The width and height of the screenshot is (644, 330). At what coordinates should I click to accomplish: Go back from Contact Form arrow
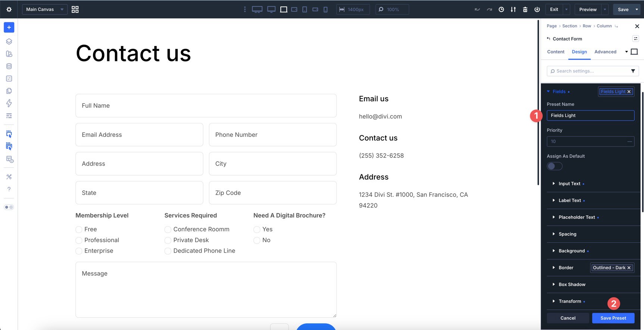548,38
